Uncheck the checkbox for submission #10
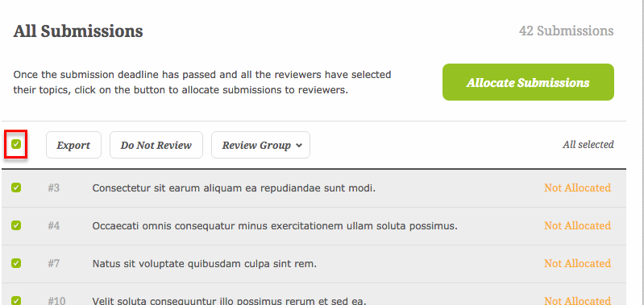 pos(16,300)
